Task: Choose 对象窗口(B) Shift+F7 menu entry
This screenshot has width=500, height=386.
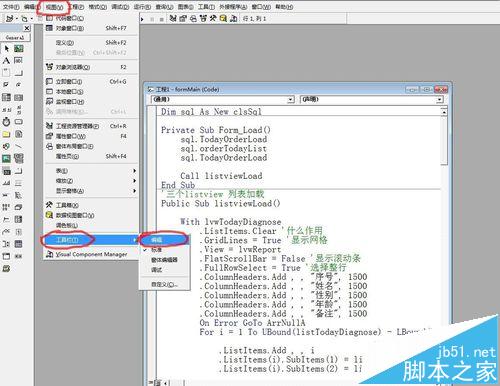Action: [x=91, y=28]
